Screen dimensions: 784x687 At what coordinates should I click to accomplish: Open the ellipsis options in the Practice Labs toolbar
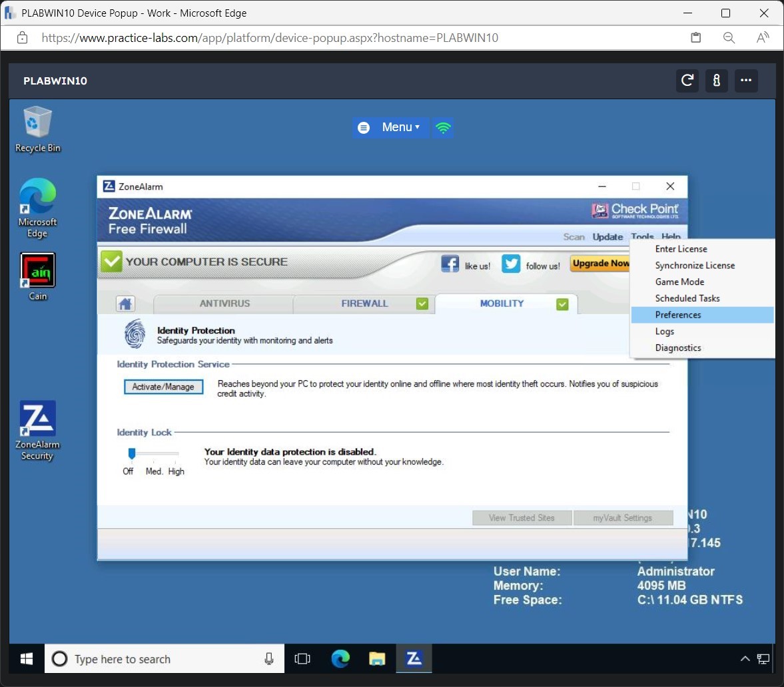(746, 81)
